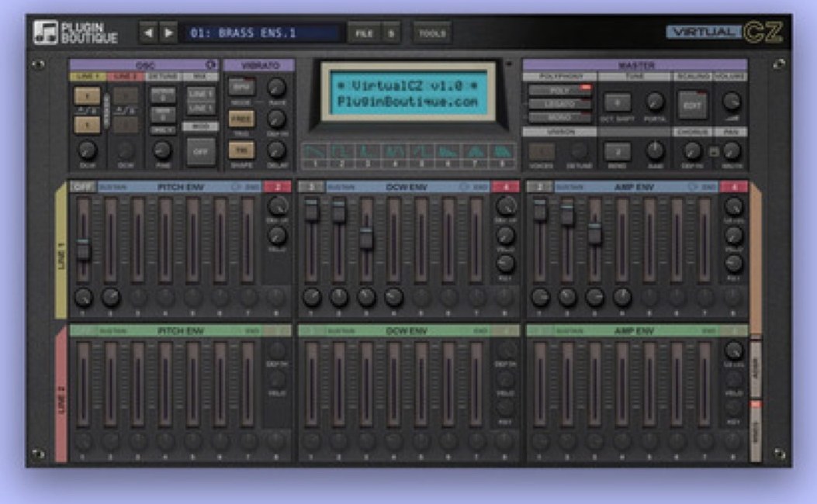Click the preset name display 01: BRASS ENS.1

(261, 33)
